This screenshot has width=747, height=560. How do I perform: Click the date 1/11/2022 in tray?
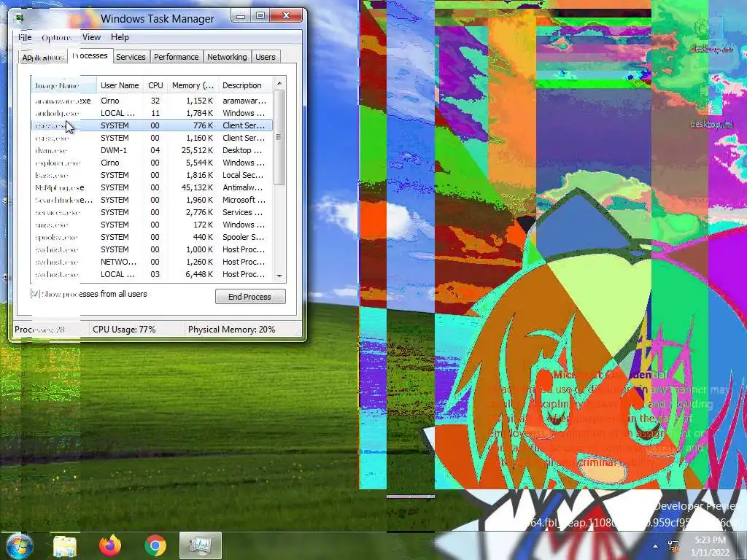(710, 553)
